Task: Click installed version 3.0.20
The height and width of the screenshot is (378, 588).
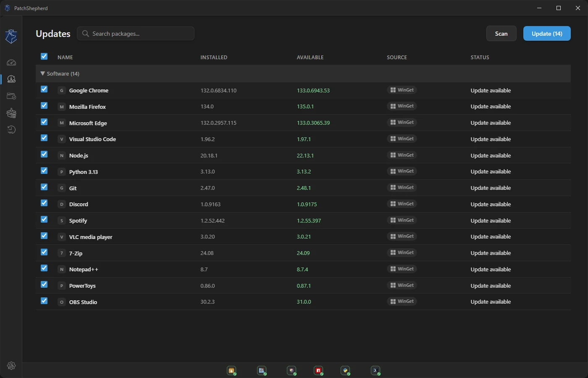Action: coord(207,236)
